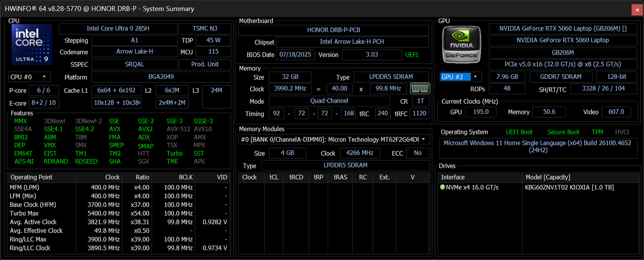Viewport: 644px width, 260px height.
Task: Click the GDDR7 SDRAM field
Action: (561, 77)
